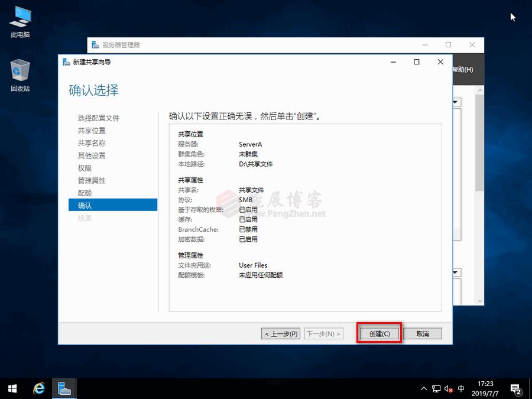Cancel the wizard with 取消
Screen dimensions: 532x399
pyautogui.click(x=423, y=333)
